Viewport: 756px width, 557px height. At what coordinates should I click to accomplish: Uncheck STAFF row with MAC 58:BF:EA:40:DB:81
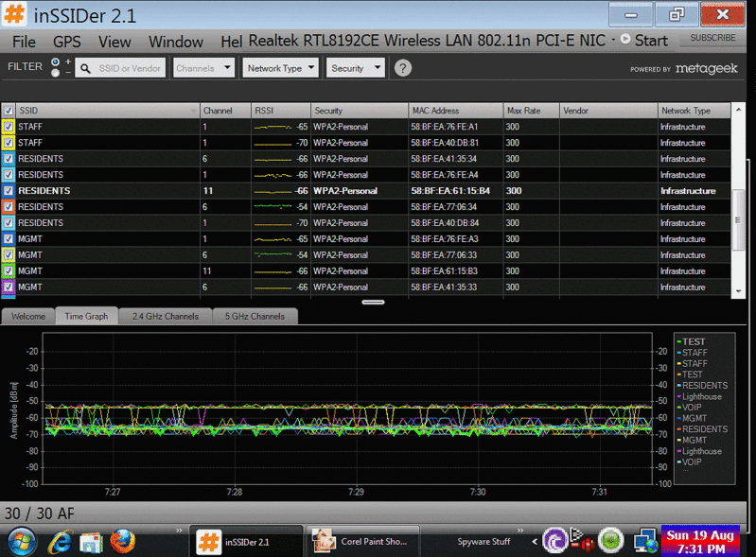pos(9,143)
